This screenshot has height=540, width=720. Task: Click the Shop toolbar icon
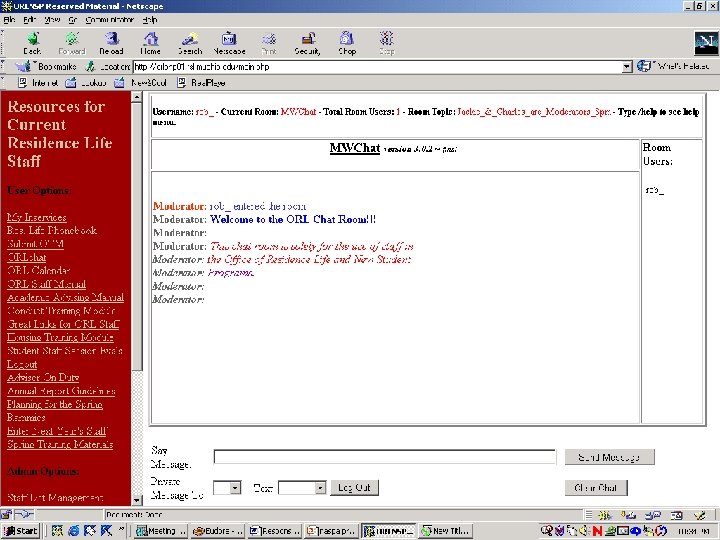347,44
